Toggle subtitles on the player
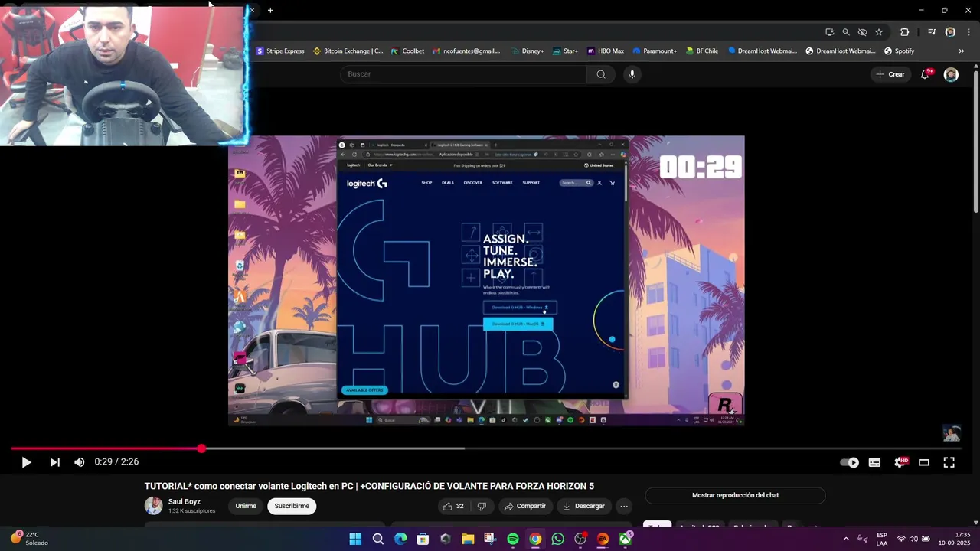Image resolution: width=980 pixels, height=551 pixels. pos(874,462)
